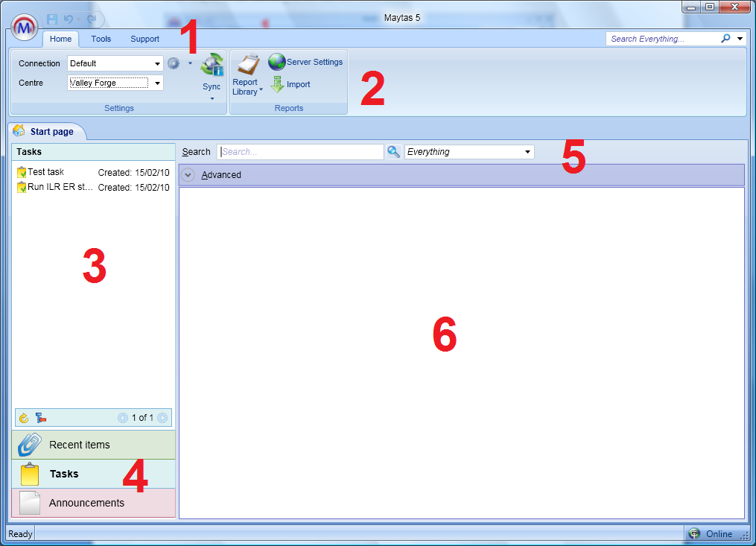Click the Maytas application logo button
The height and width of the screenshot is (546, 756).
coord(26,28)
